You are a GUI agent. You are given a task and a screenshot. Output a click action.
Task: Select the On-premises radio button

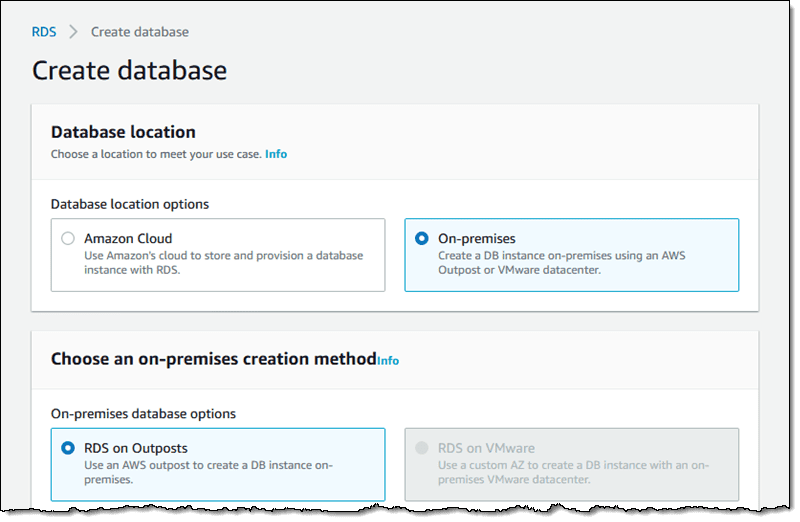click(x=421, y=238)
